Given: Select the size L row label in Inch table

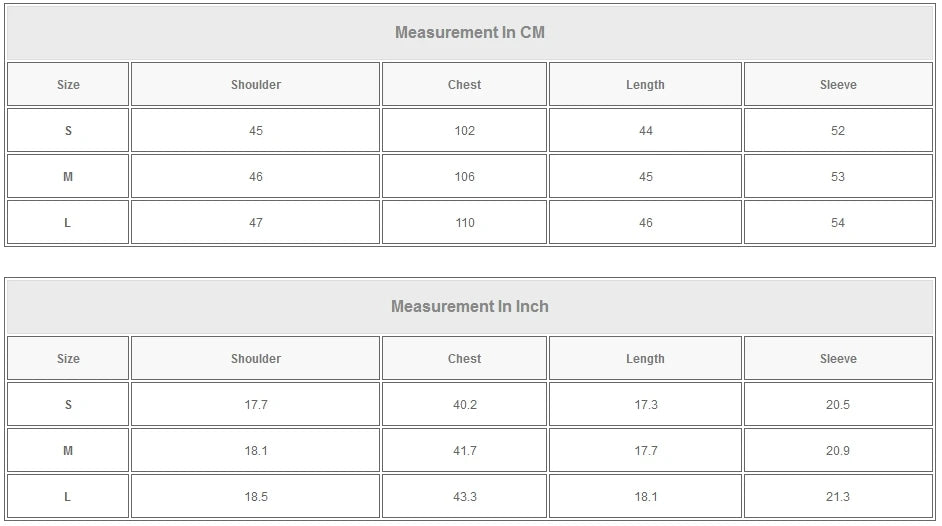Looking at the screenshot, I should (x=68, y=497).
